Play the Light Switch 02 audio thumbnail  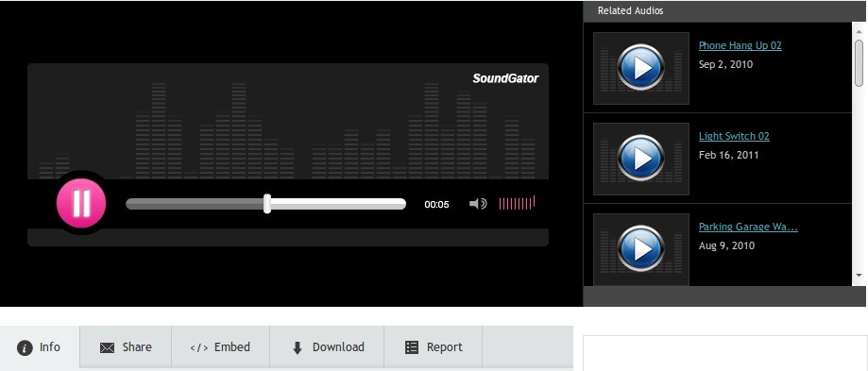click(x=641, y=159)
